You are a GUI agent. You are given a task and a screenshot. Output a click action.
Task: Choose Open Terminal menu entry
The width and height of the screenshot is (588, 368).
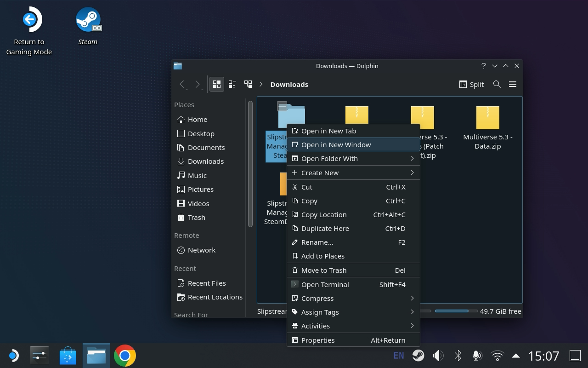click(x=353, y=284)
